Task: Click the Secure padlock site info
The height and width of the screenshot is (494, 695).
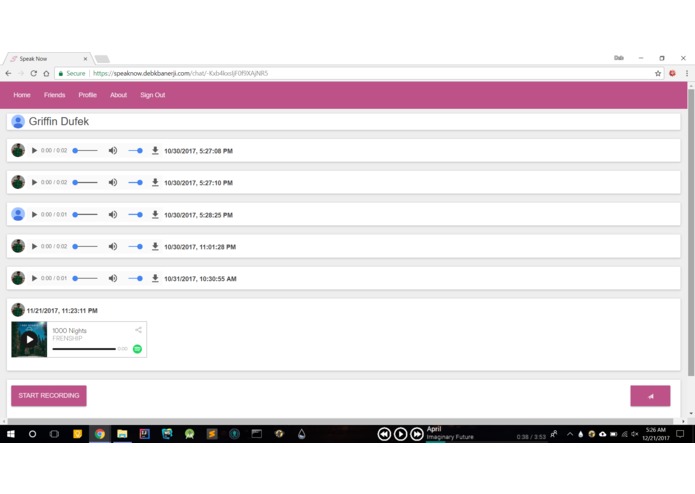Action: click(72, 74)
